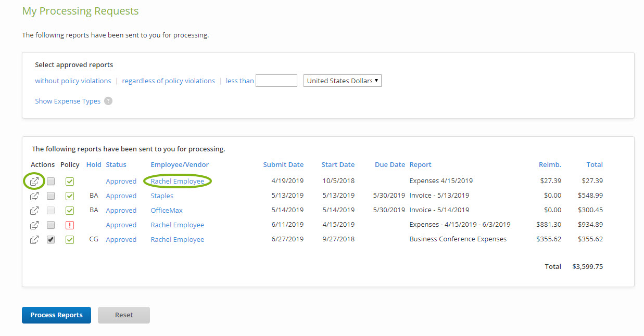This screenshot has height=336, width=644.
Task: Open OfficeMax vendor link
Action: [x=167, y=211]
